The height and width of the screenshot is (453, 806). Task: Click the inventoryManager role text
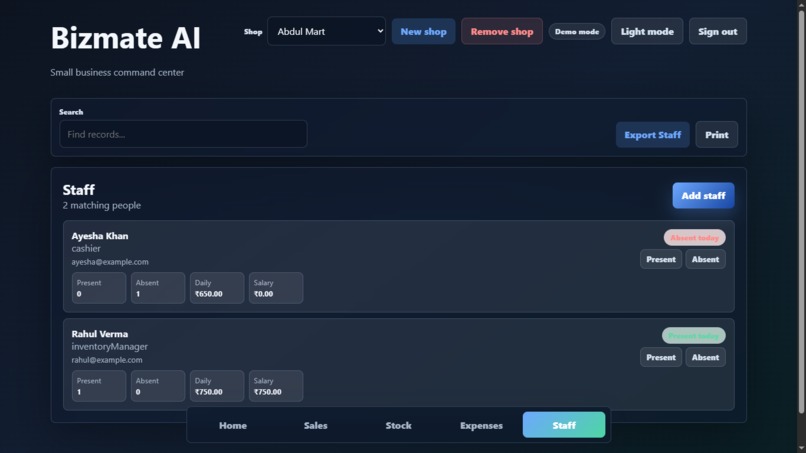[x=109, y=347]
